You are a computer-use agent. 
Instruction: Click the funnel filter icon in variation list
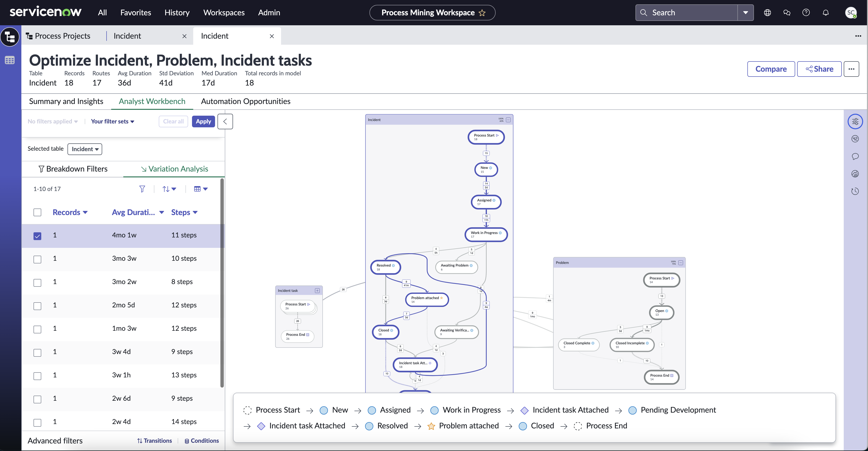click(x=142, y=189)
